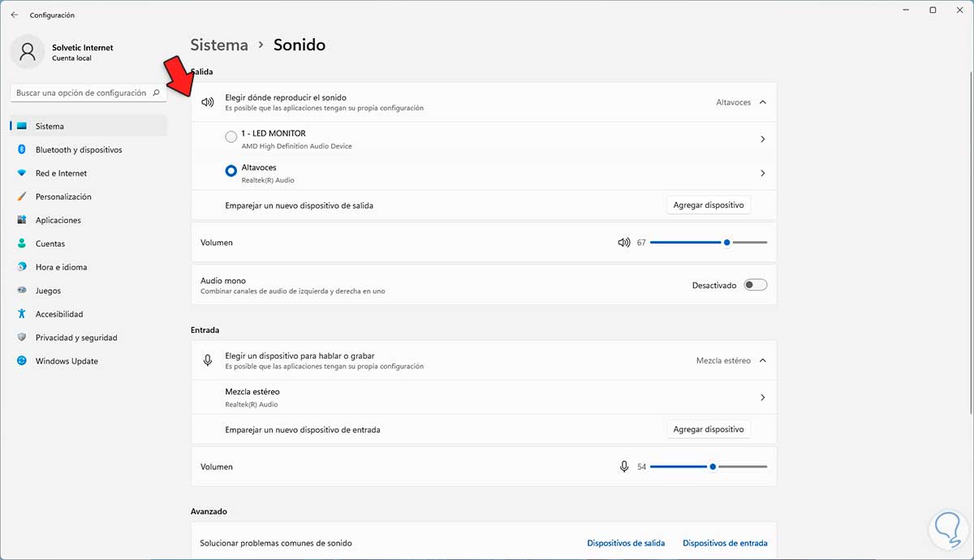Click the search magnifier icon
Screen dimensions: 974x560
coord(157,93)
